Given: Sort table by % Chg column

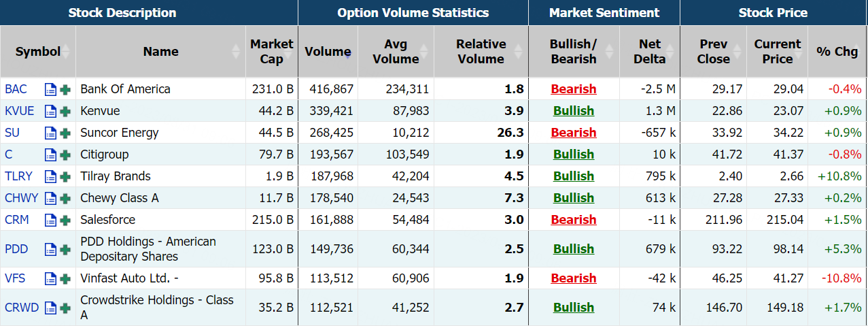Looking at the screenshot, I should click(837, 52).
